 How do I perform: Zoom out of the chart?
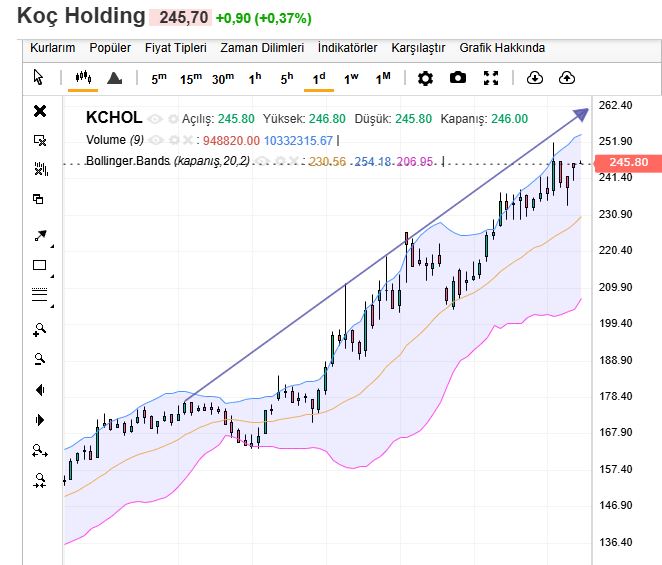pos(40,359)
